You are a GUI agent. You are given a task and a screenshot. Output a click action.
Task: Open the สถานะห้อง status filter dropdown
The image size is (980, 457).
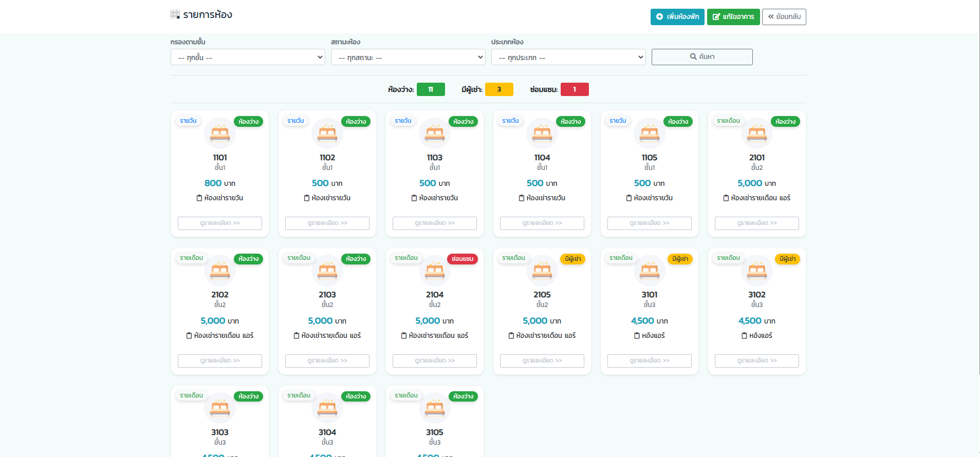tap(408, 57)
